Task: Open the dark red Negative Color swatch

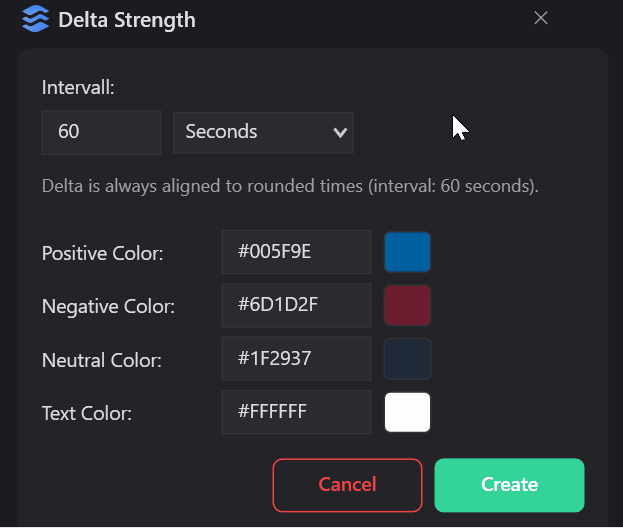Action: click(x=407, y=305)
